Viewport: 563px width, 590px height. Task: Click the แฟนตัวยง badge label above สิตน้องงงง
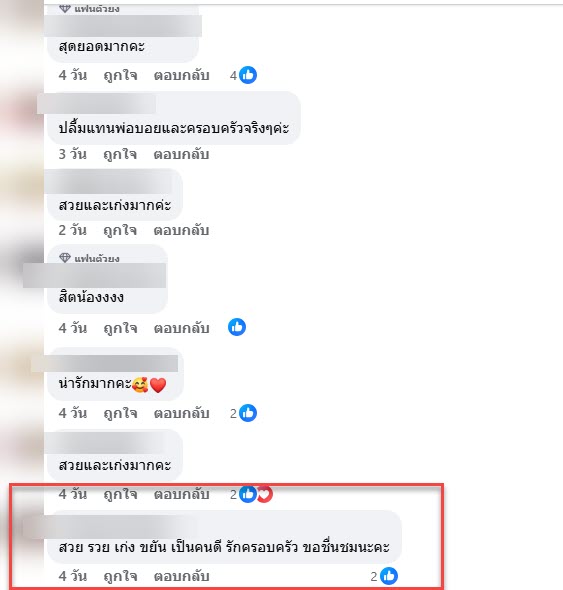click(97, 259)
